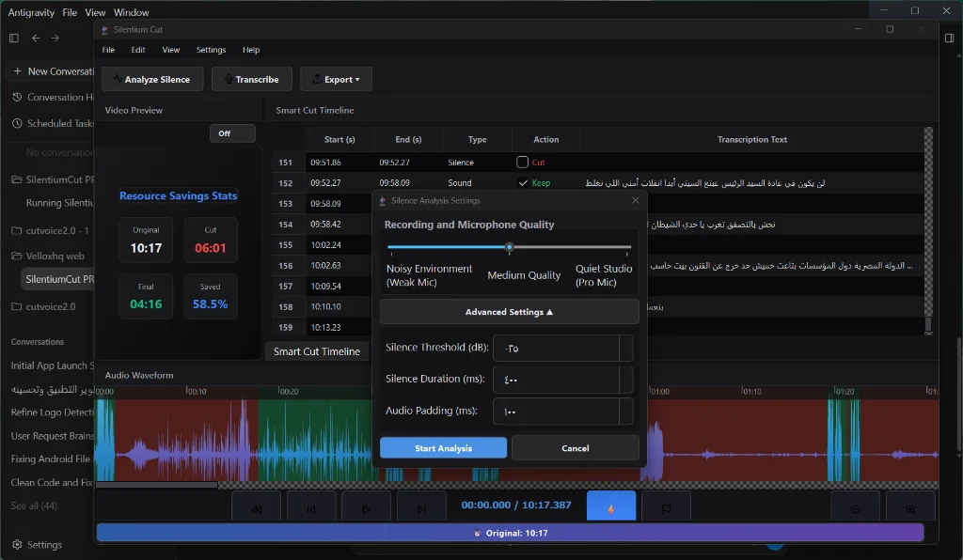Click the Saved 58.5% stat card
The height and width of the screenshot is (560, 963).
[x=210, y=296]
